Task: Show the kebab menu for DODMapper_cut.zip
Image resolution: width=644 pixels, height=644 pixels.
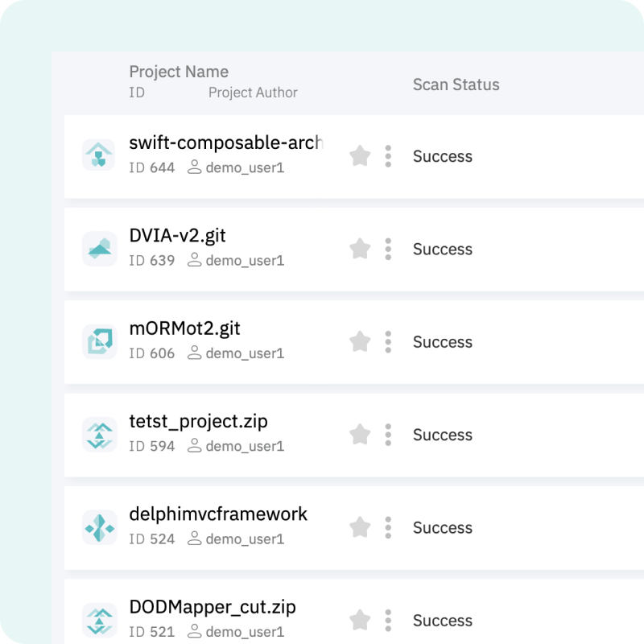Action: click(388, 620)
